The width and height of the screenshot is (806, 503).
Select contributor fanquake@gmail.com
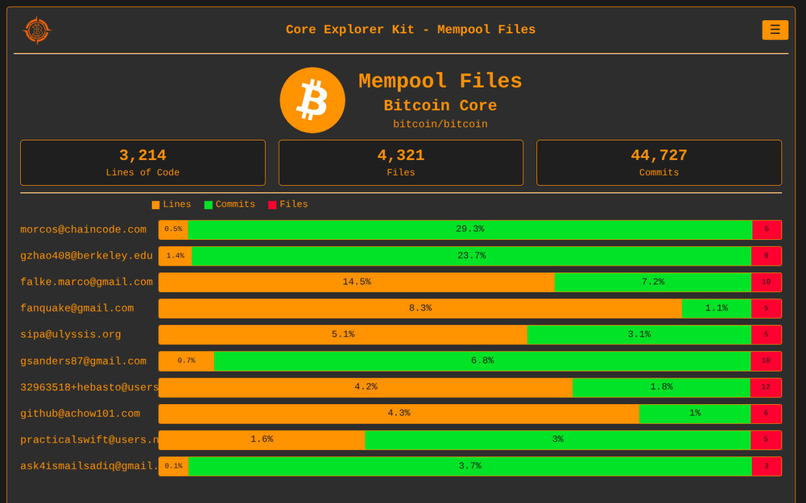coord(77,308)
